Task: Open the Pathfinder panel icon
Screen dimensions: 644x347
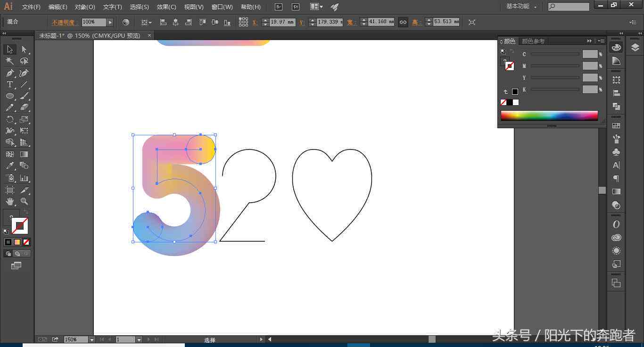Action: [x=616, y=107]
